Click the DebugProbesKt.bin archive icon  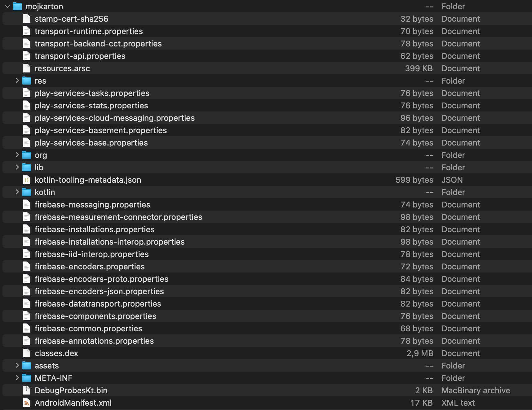click(x=27, y=390)
